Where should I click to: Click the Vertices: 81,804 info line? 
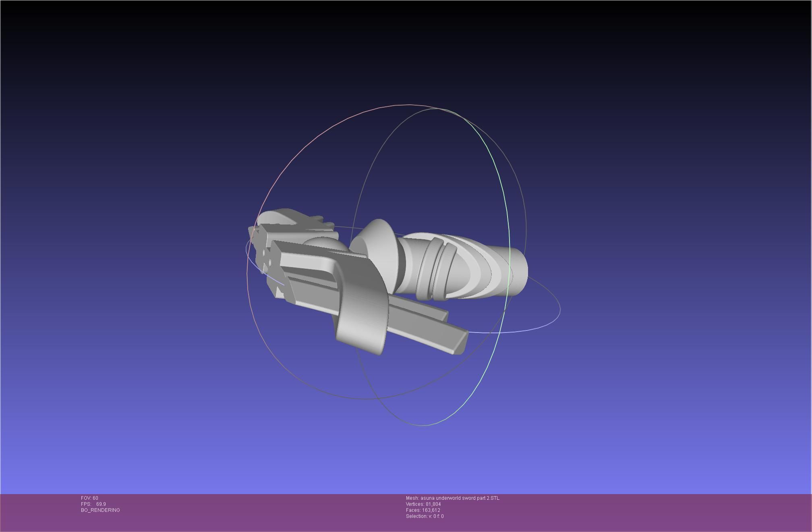(423, 504)
